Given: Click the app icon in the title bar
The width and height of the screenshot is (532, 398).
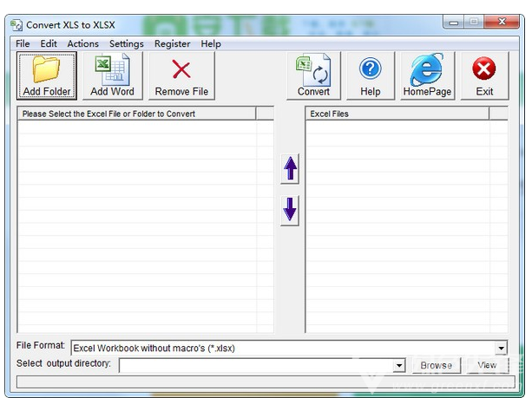Looking at the screenshot, I should point(16,25).
